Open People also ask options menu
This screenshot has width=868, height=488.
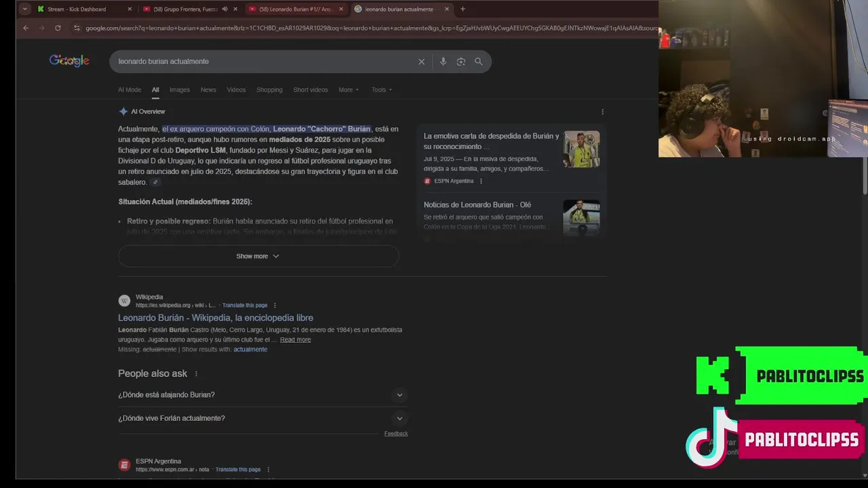tap(196, 374)
